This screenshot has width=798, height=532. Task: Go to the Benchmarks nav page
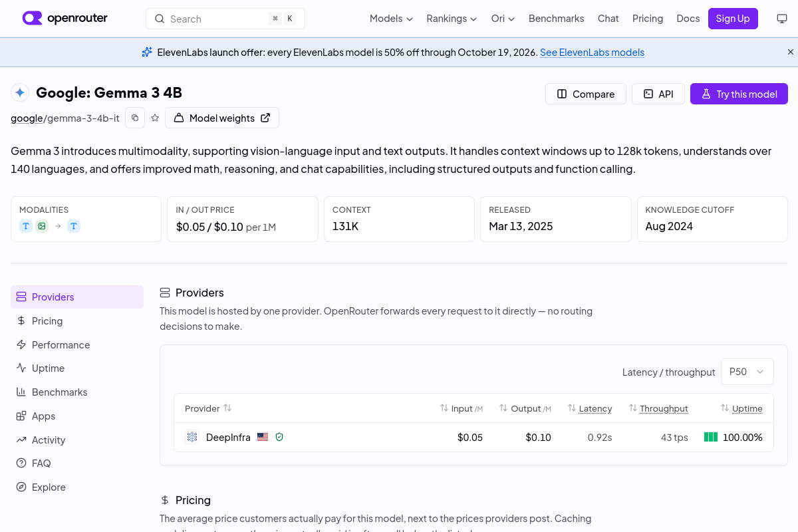tap(556, 19)
